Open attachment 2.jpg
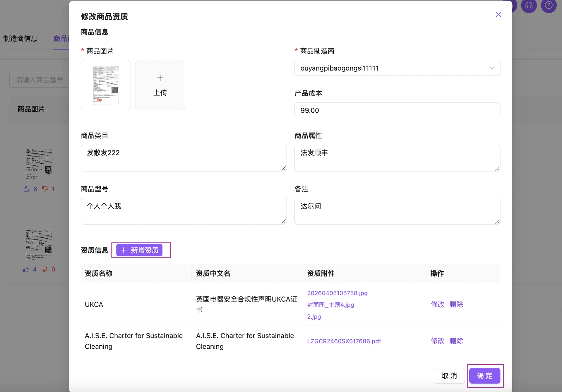Viewport: 562px width, 392px height. tap(314, 316)
